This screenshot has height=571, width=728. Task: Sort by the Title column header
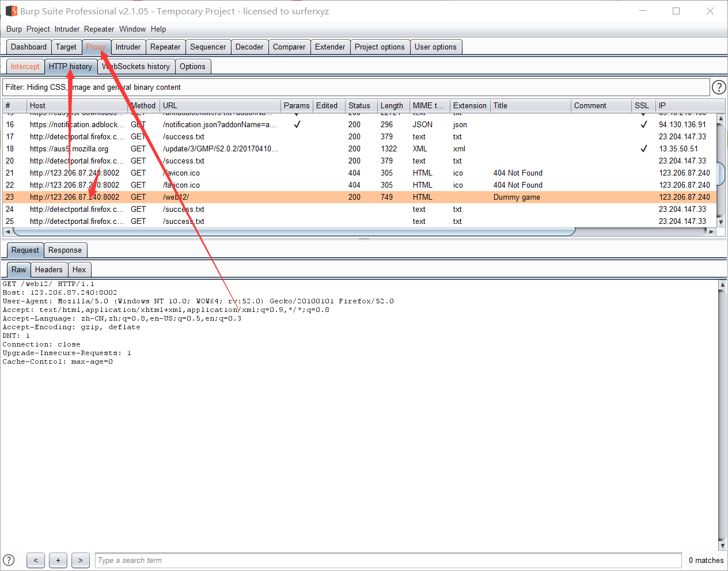click(x=530, y=106)
